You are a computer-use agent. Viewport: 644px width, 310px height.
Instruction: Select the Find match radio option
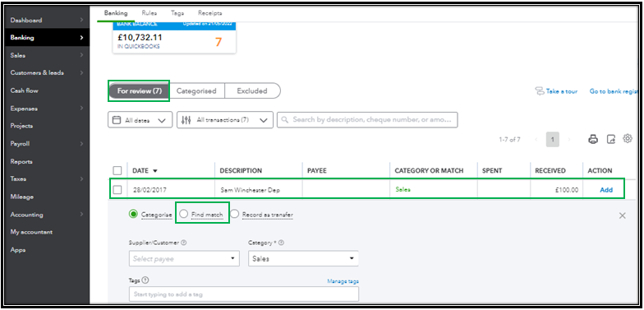point(184,214)
